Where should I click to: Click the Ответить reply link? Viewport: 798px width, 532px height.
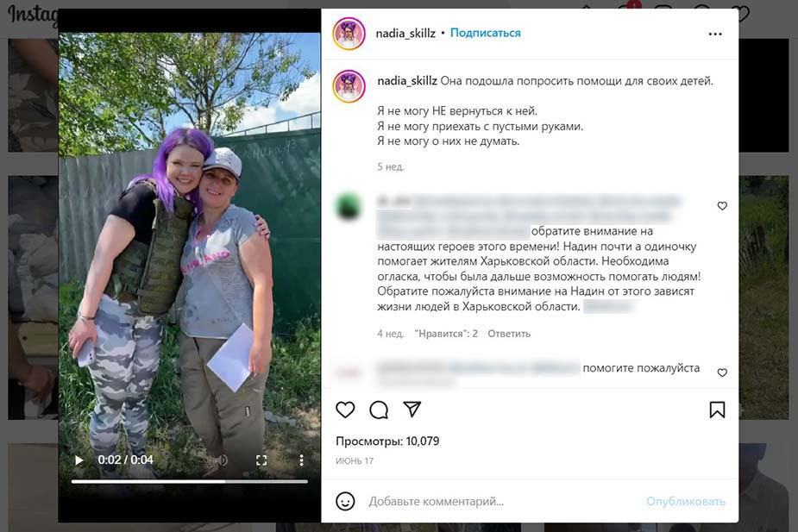(509, 334)
